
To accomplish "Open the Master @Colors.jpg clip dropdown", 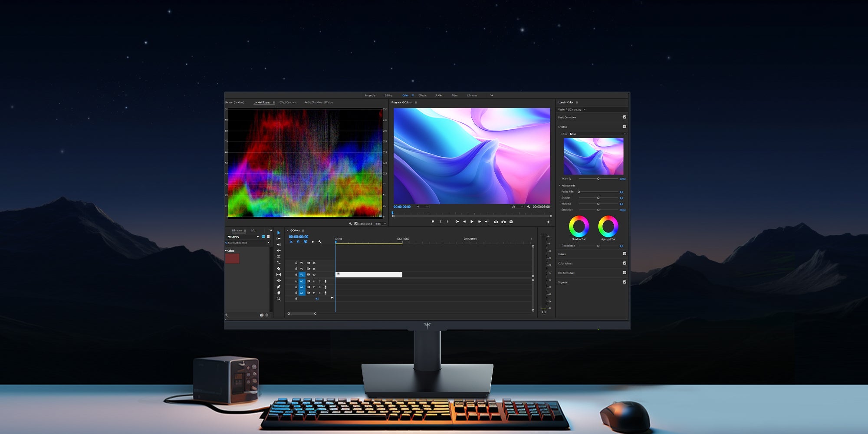I will [x=585, y=110].
